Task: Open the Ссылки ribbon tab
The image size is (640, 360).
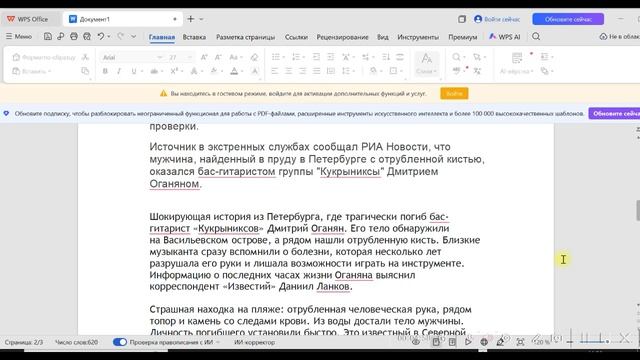Action: (x=296, y=37)
